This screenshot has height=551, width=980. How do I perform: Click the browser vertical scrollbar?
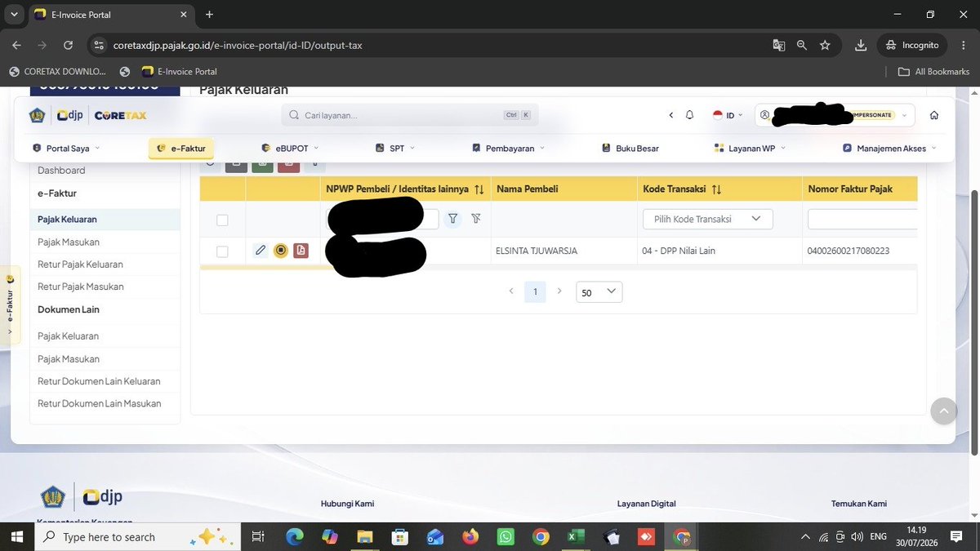pos(974,322)
